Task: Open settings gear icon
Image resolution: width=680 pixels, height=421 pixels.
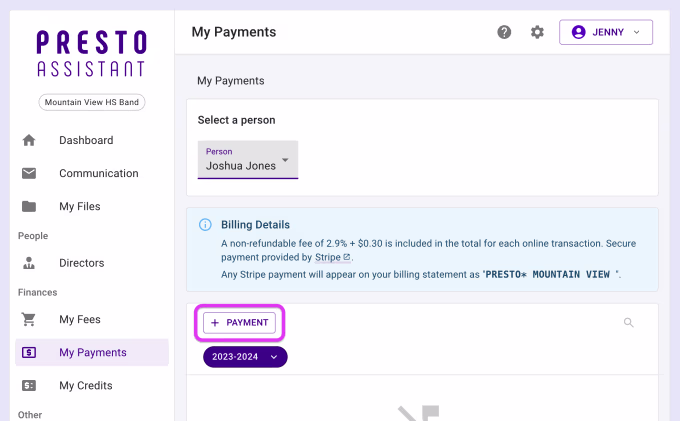Action: coord(537,32)
